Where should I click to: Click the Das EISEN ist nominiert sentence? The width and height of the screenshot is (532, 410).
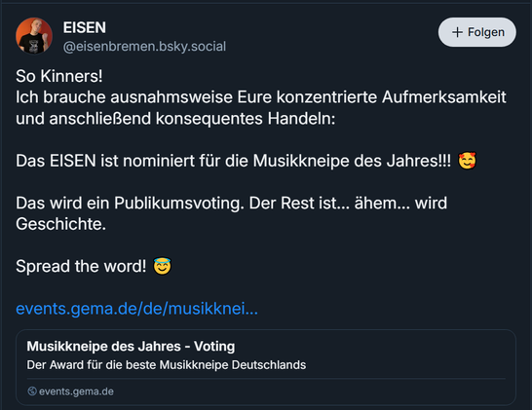234,161
